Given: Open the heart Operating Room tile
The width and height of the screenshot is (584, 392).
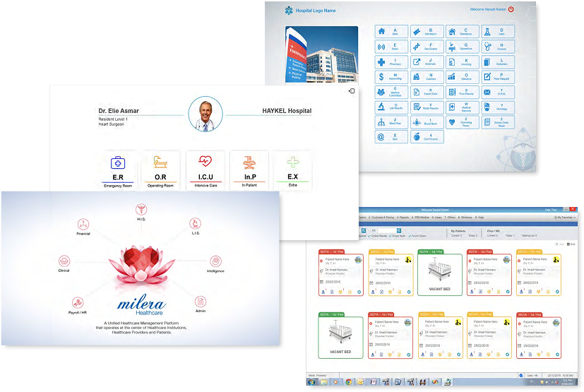Looking at the screenshot, I should point(463,122).
